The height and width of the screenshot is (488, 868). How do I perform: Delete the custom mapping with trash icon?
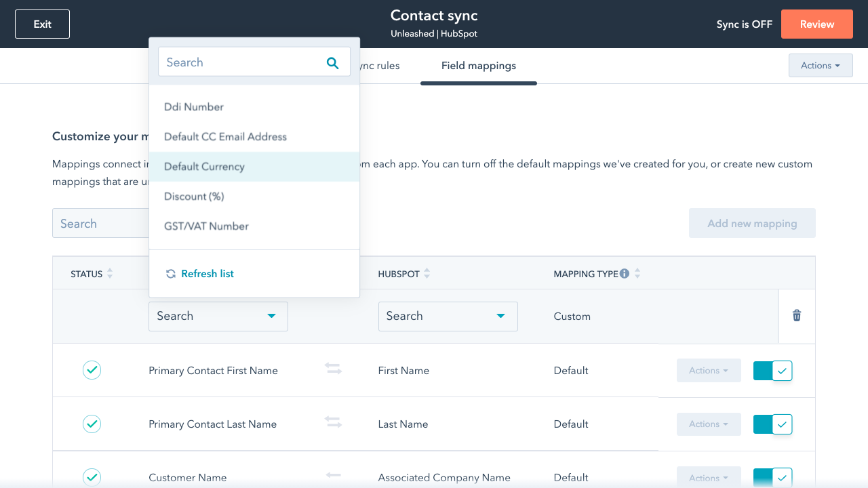[x=797, y=316]
